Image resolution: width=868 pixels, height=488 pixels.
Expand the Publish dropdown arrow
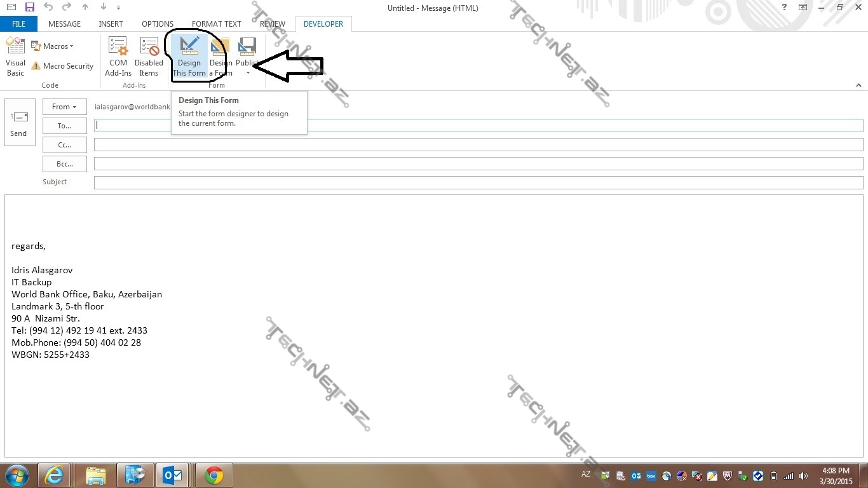[248, 73]
